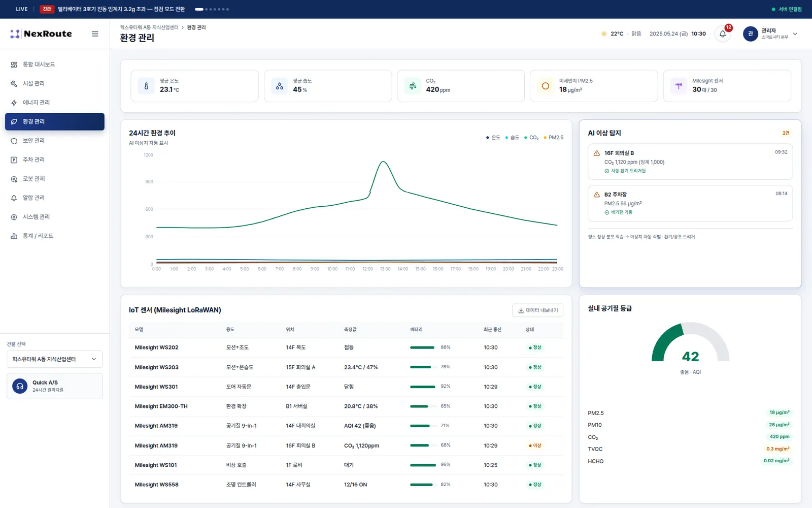The width and height of the screenshot is (812, 508).
Task: Click the CO₂ wind icon
Action: pyautogui.click(x=413, y=86)
